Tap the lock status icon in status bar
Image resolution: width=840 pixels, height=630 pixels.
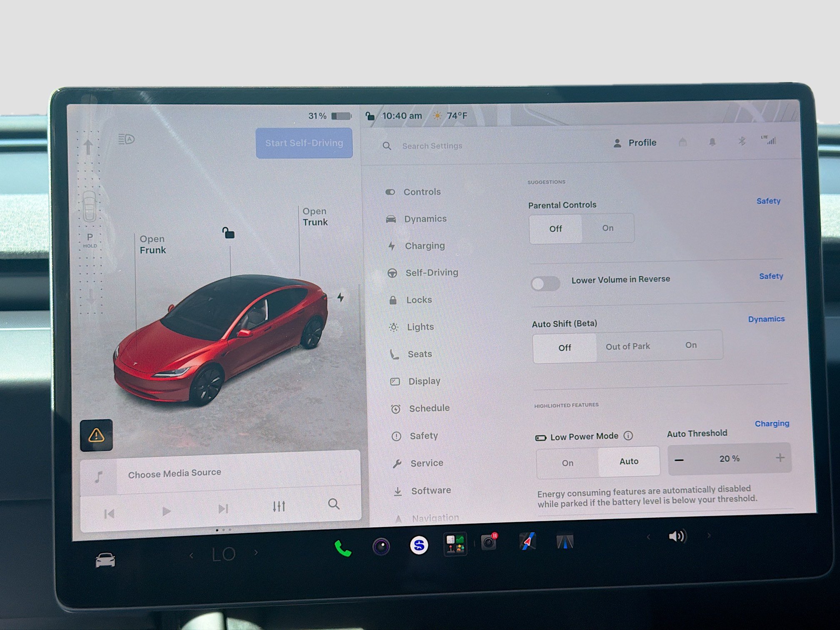click(x=370, y=116)
